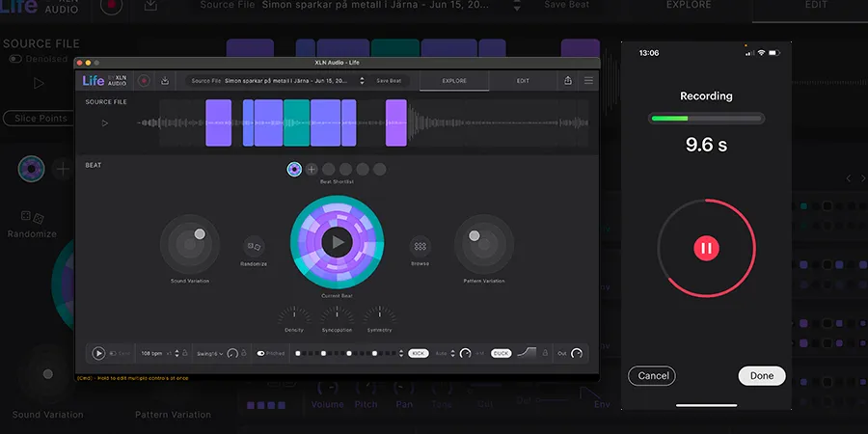Select the rightmost purple waveform slice
The image size is (868, 434).
tap(396, 122)
